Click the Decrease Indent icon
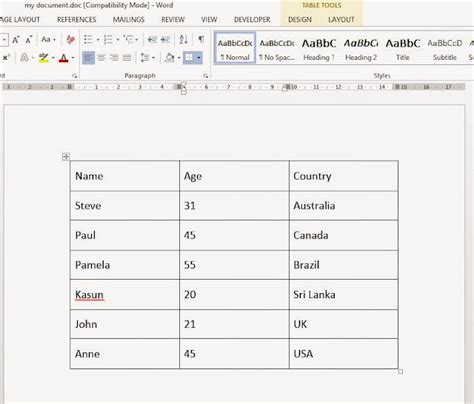This screenshot has height=404, width=474. pyautogui.click(x=152, y=40)
